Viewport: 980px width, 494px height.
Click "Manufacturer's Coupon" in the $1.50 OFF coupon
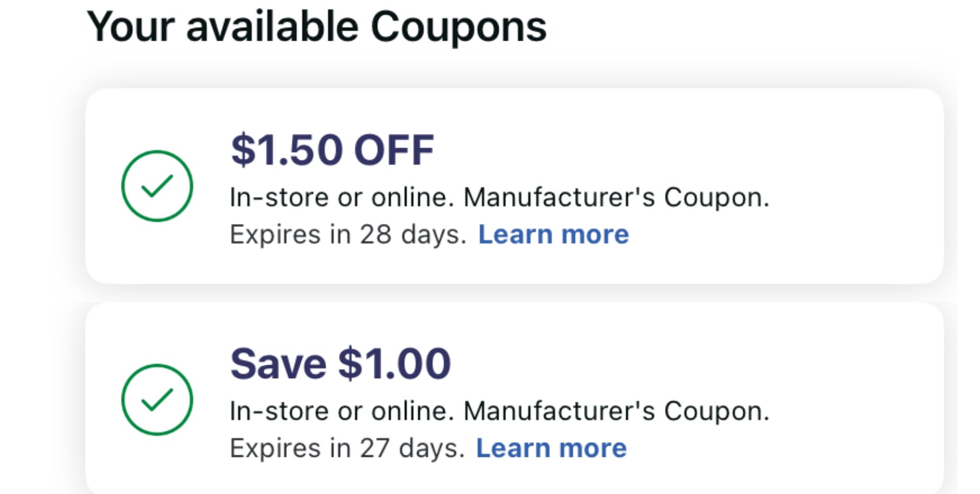tap(616, 198)
